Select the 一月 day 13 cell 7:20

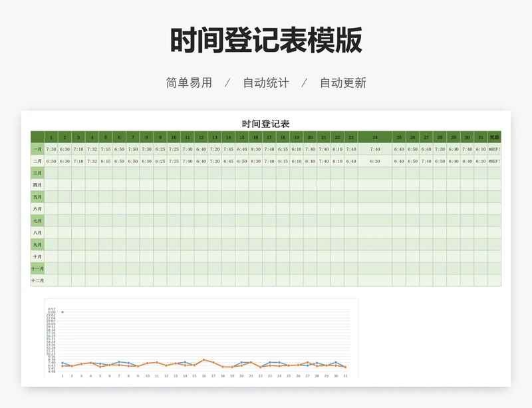pos(215,149)
